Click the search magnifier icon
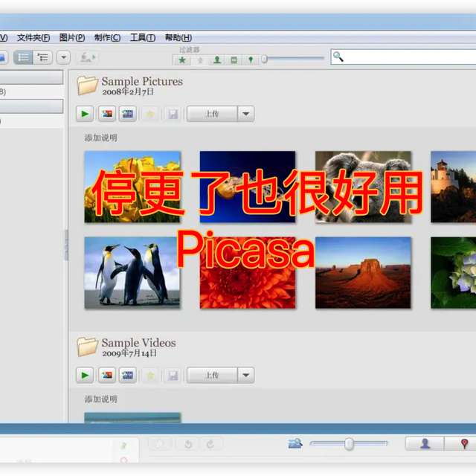 pyautogui.click(x=338, y=57)
